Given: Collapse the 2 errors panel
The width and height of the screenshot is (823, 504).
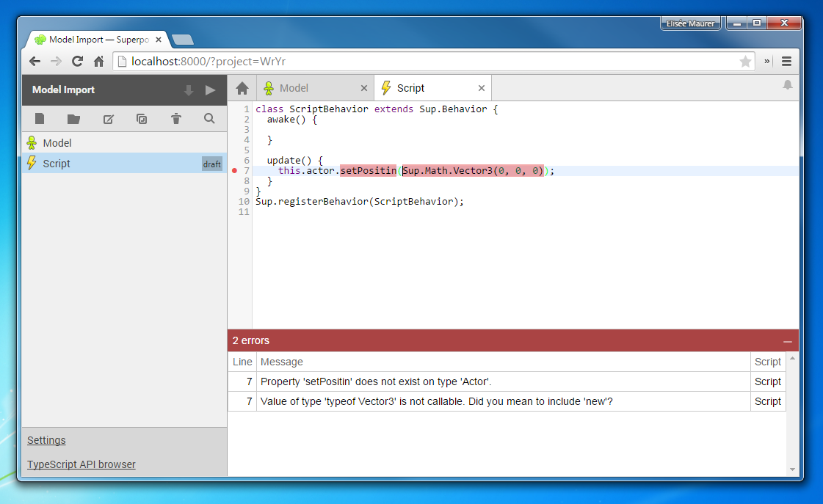Looking at the screenshot, I should (787, 341).
